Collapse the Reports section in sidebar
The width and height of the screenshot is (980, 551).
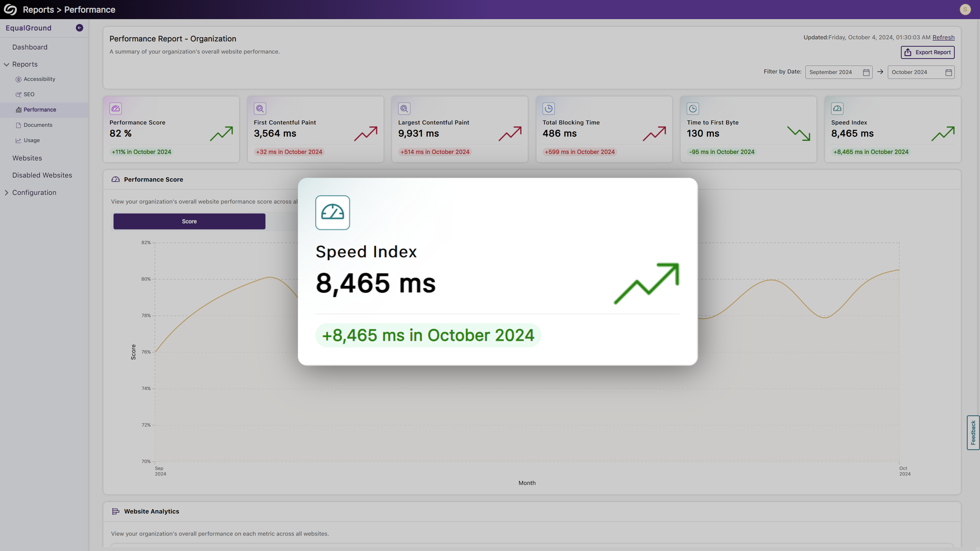click(6, 64)
